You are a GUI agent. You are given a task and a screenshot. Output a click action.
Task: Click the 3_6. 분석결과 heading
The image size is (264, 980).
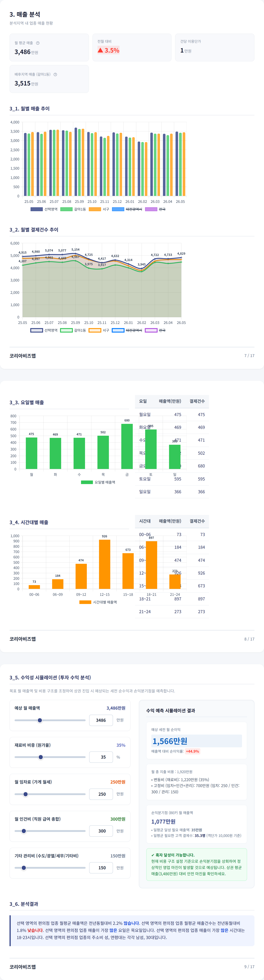click(x=24, y=904)
